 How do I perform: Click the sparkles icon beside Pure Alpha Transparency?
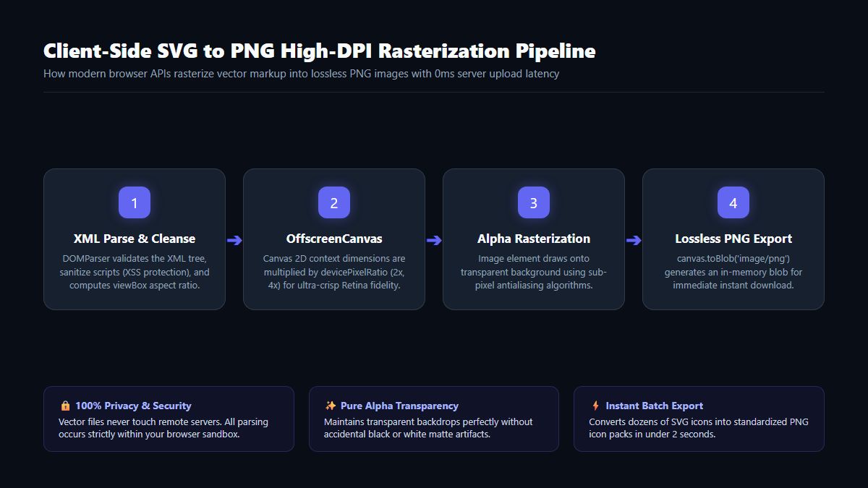click(331, 406)
